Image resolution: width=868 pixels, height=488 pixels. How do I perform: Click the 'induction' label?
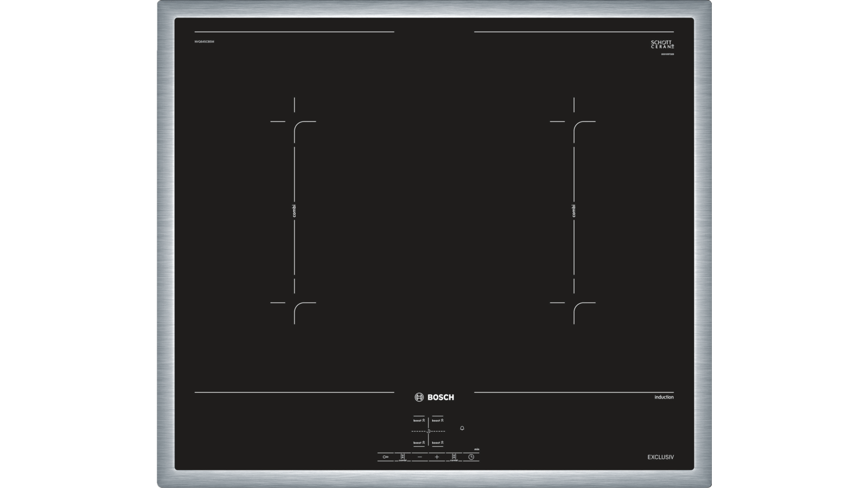664,397
